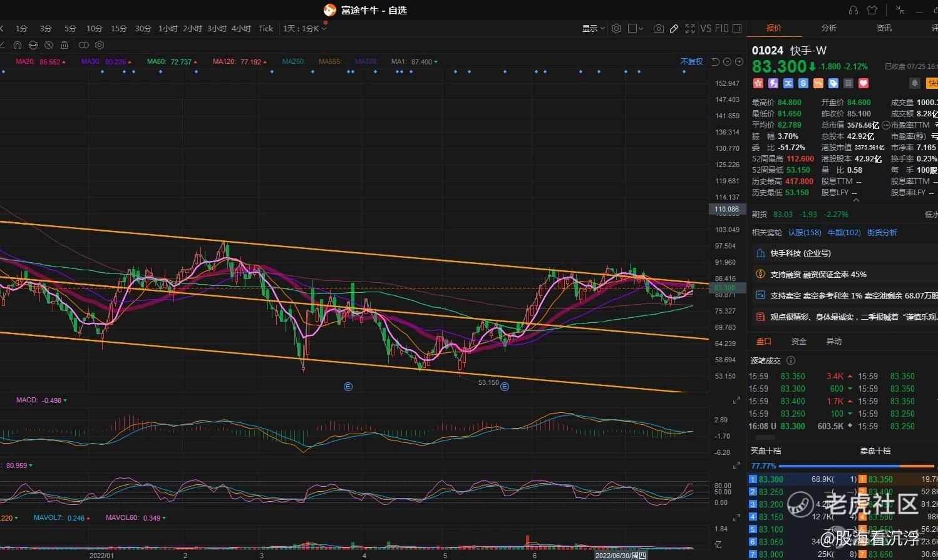Viewport: 938px width, 560px height.
Task: Toggle the MA60 indicator line
Action: 172,62
